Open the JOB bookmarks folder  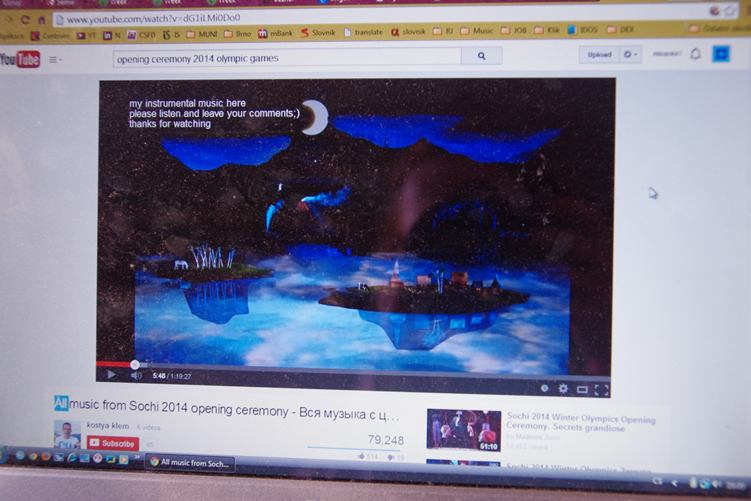pyautogui.click(x=514, y=30)
